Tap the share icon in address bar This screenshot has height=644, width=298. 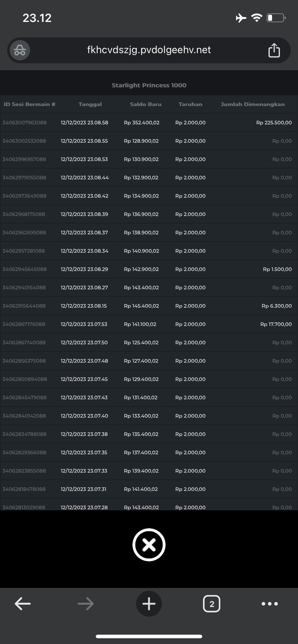click(x=274, y=50)
